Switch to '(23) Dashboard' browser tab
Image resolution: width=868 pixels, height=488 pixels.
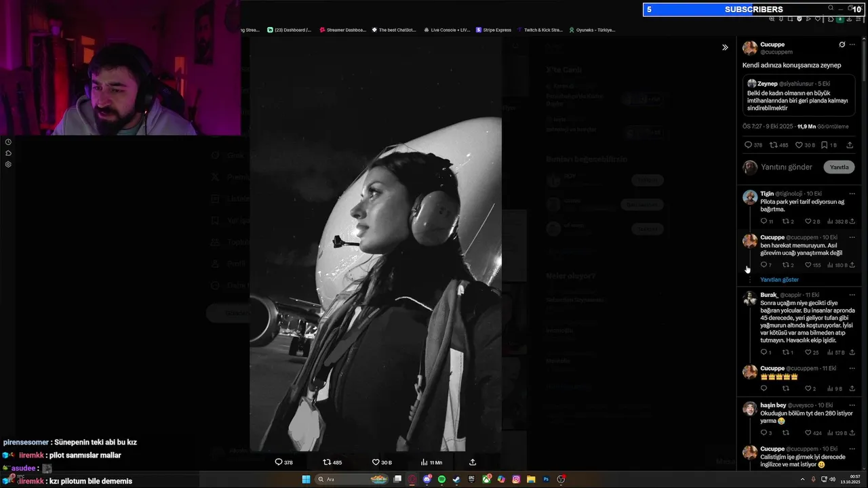point(290,30)
